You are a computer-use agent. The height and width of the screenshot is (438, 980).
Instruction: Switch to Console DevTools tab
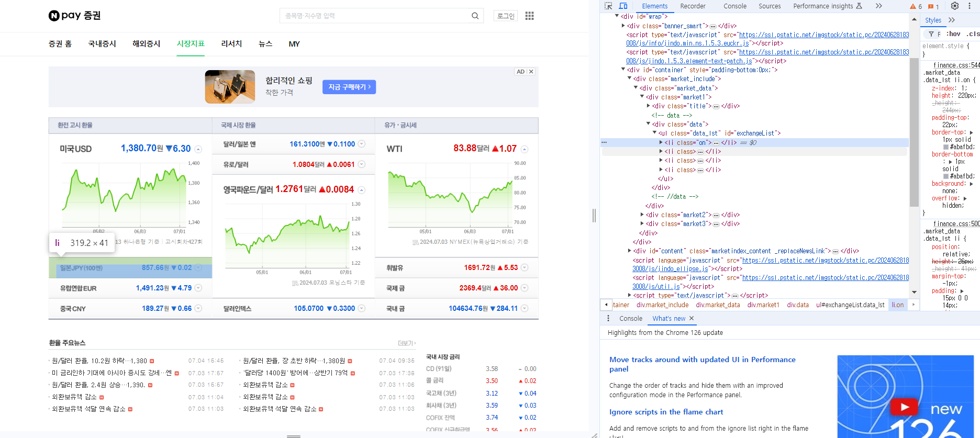[735, 6]
